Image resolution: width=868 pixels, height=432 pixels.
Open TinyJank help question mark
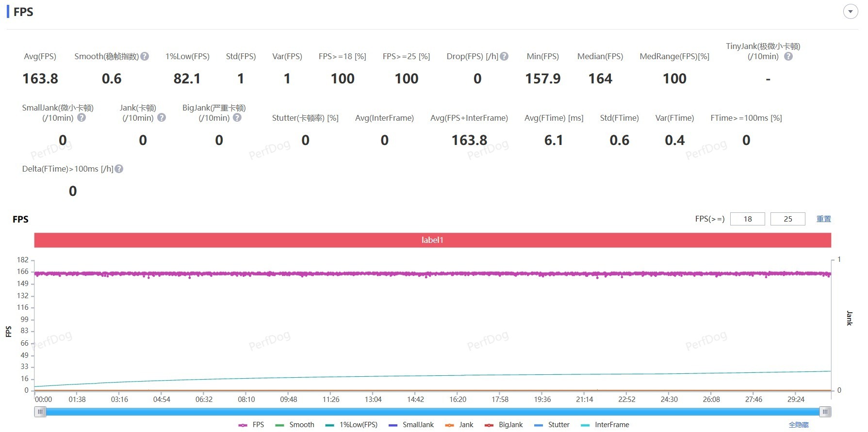[788, 56]
